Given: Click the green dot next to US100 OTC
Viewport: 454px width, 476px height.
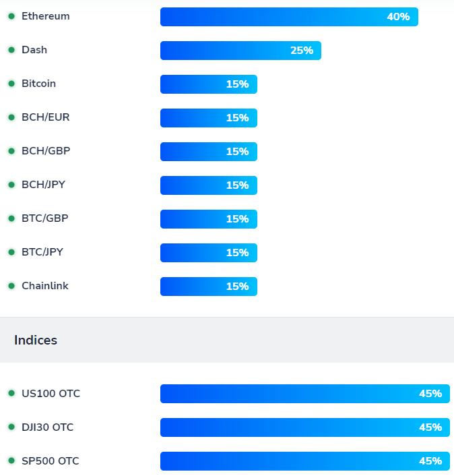Looking at the screenshot, I should [x=11, y=394].
